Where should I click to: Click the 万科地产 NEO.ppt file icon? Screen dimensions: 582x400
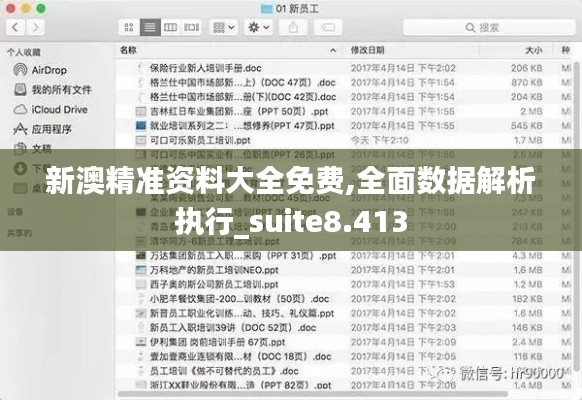[141, 270]
